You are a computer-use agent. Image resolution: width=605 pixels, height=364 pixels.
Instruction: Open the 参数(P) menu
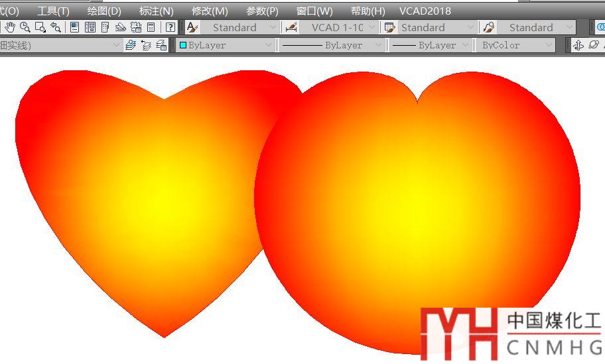pos(263,11)
